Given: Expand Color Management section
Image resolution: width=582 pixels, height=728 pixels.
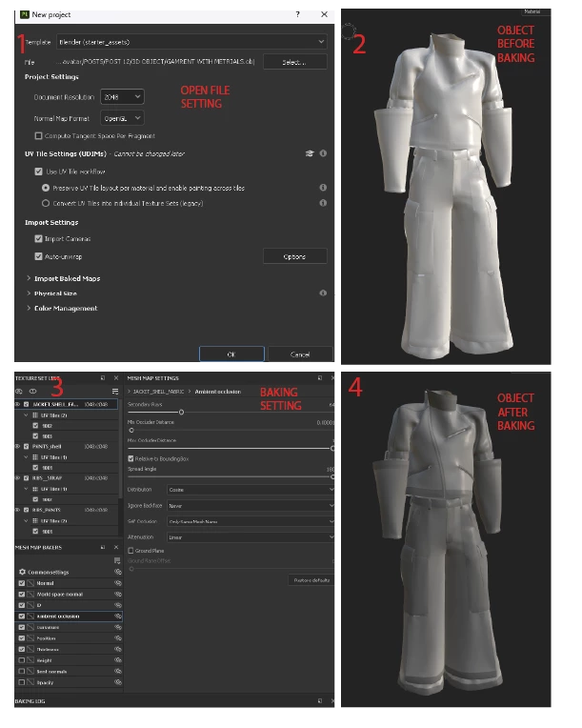Looking at the screenshot, I should (29, 308).
